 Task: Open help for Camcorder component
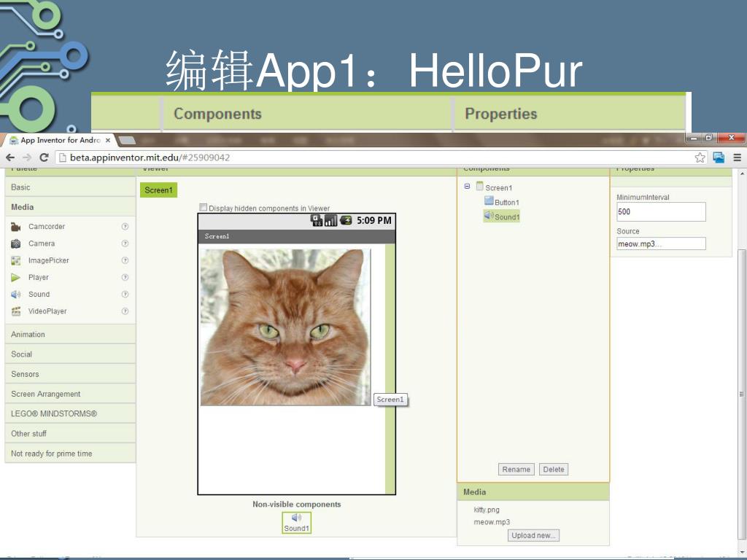tap(125, 227)
